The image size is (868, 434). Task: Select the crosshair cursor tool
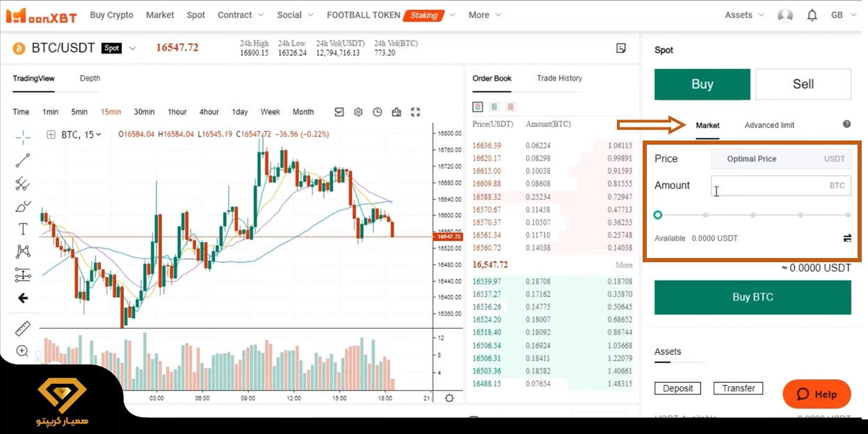tap(23, 137)
